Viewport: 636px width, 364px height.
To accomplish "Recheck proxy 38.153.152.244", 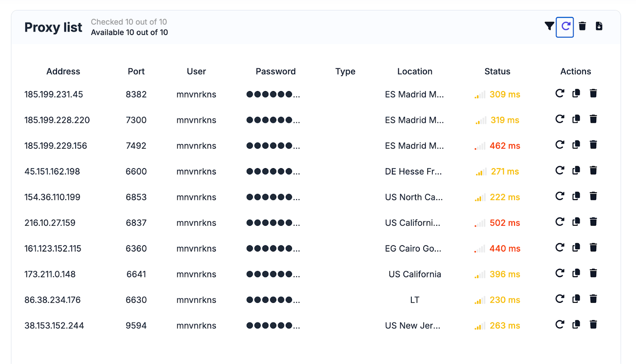I will coord(560,325).
